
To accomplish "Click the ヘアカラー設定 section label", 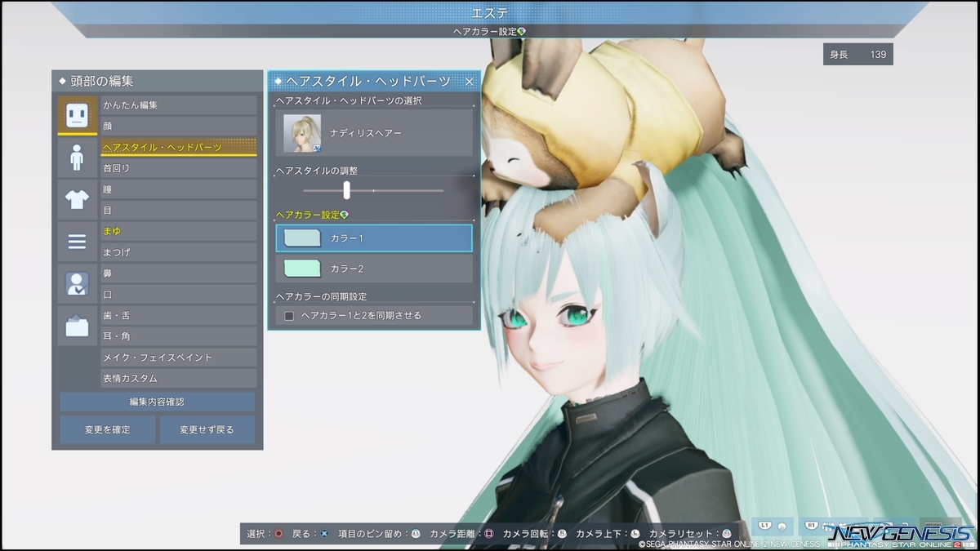I will tap(312, 215).
